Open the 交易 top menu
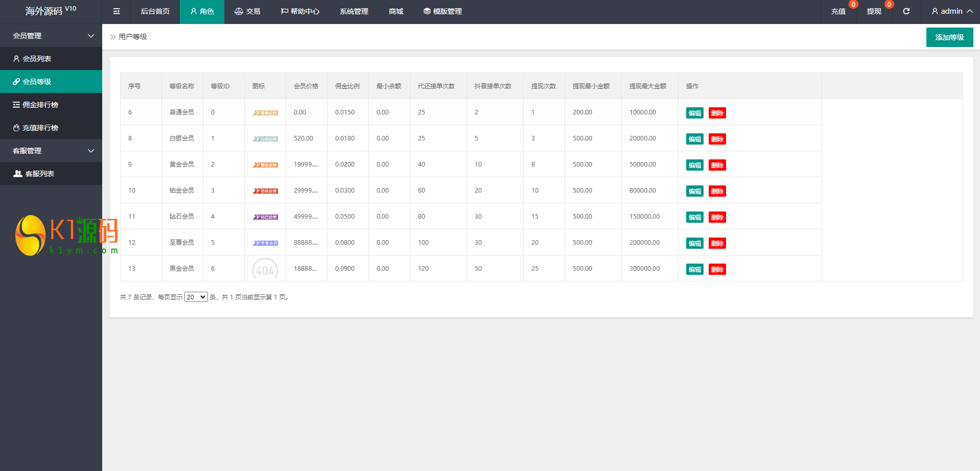 [247, 11]
